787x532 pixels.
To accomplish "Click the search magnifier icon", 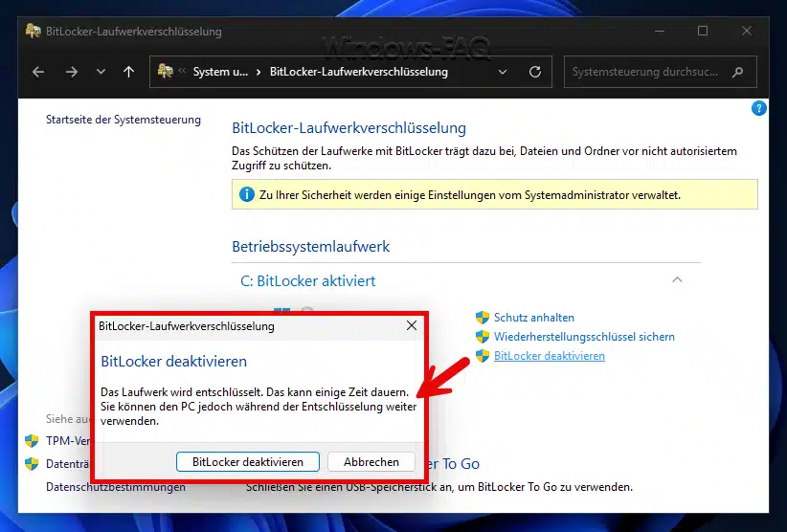I will point(737,72).
